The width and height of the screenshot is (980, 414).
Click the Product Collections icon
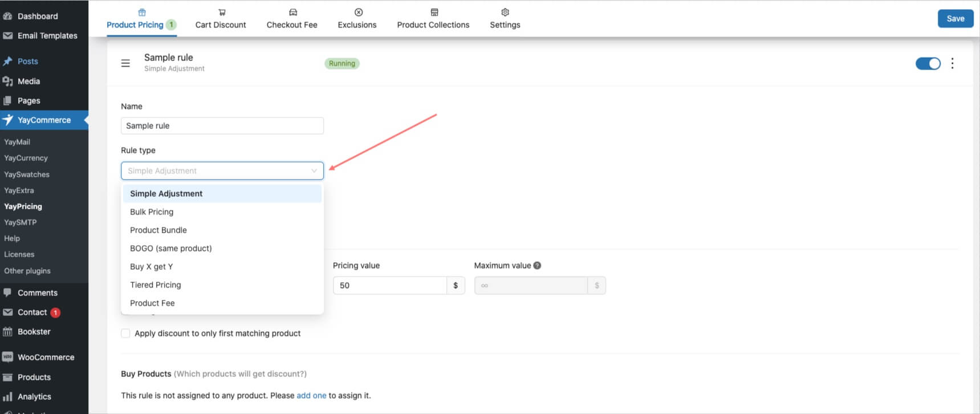click(x=434, y=13)
